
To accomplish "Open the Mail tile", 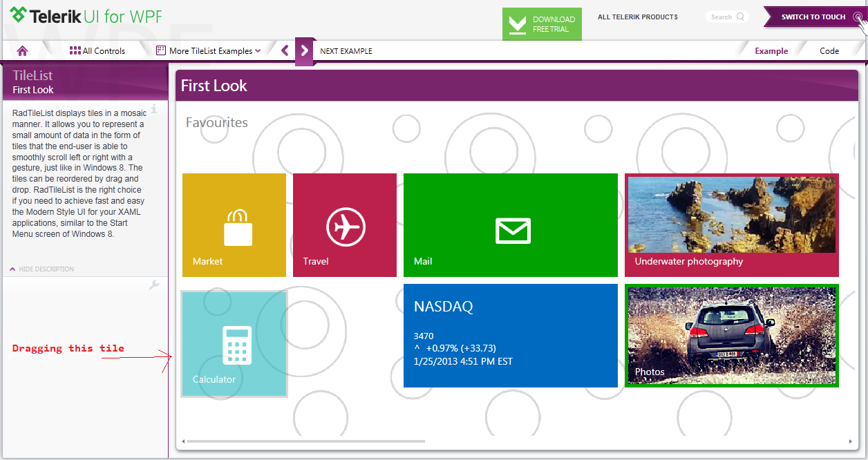I will click(x=511, y=225).
